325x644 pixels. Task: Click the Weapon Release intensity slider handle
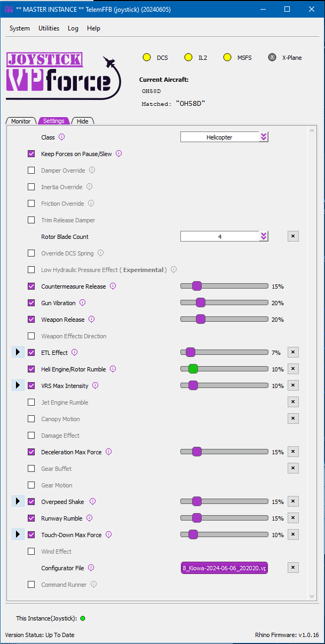coord(201,320)
